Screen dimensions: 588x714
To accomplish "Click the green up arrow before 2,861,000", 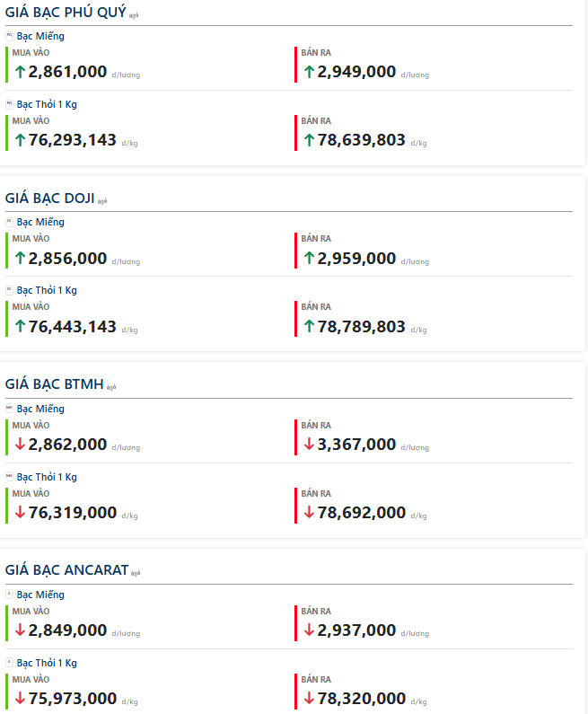I will point(20,72).
